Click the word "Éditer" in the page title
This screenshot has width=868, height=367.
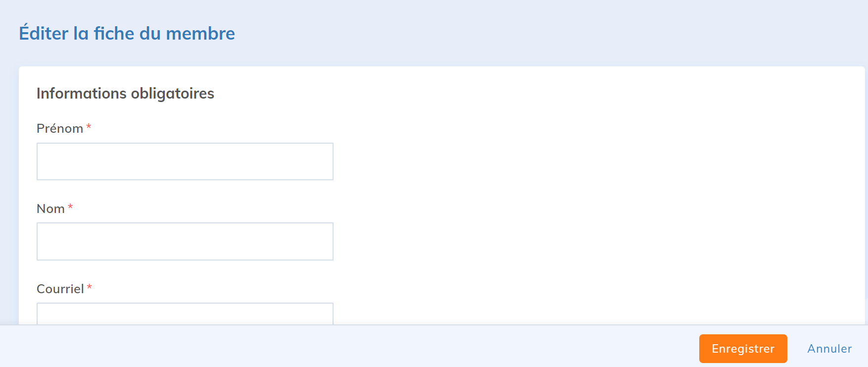(x=44, y=34)
